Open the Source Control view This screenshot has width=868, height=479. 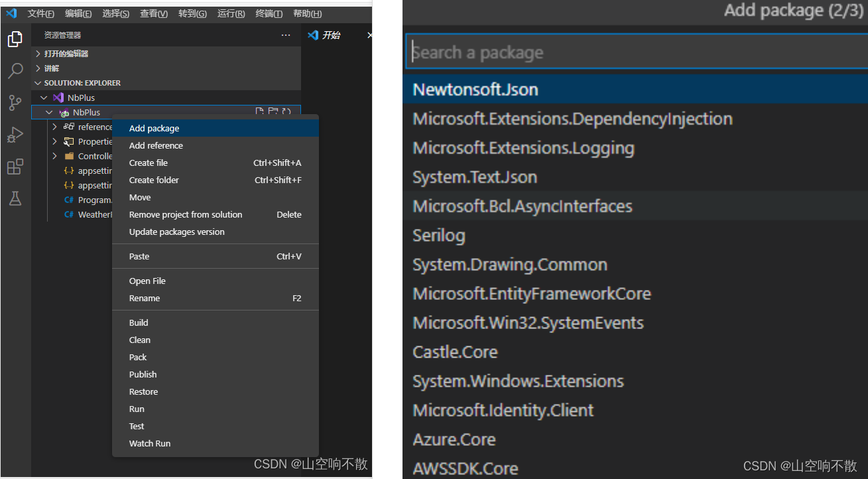click(15, 103)
